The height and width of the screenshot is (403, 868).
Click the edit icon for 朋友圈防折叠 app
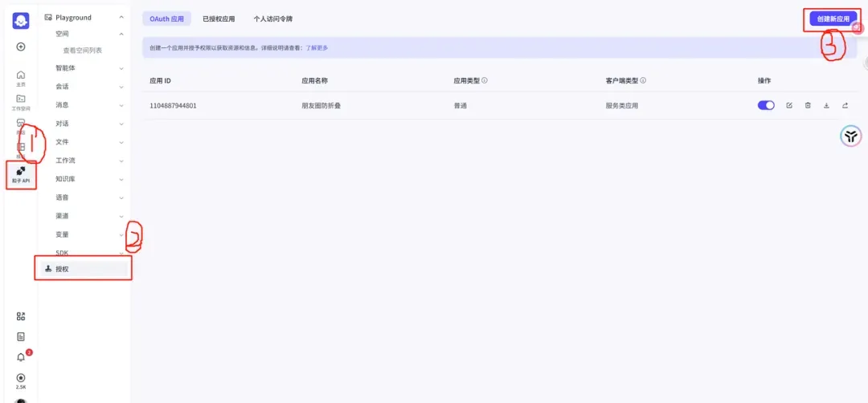(x=788, y=105)
